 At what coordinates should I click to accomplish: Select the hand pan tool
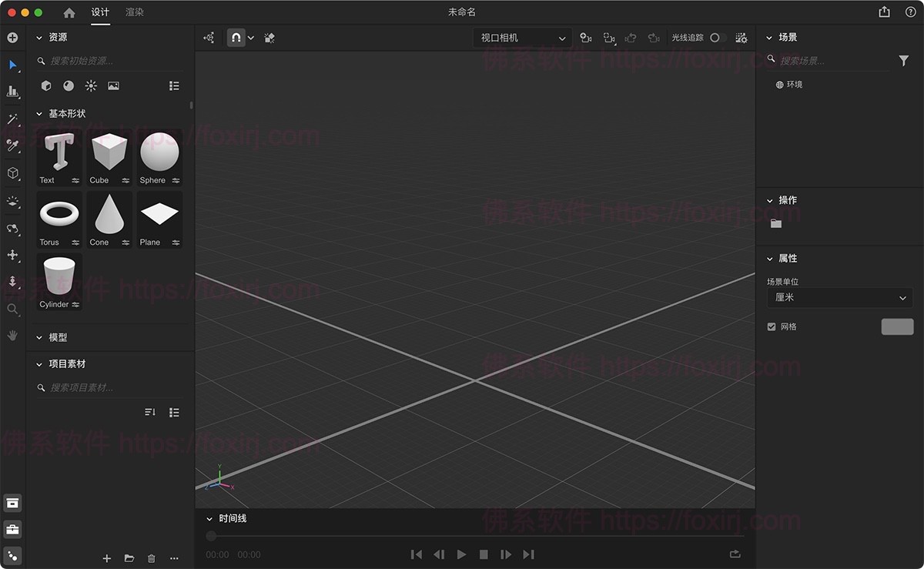pyautogui.click(x=12, y=335)
